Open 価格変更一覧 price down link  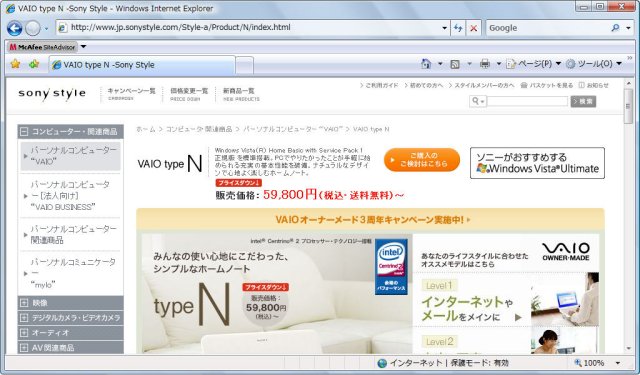[189, 93]
